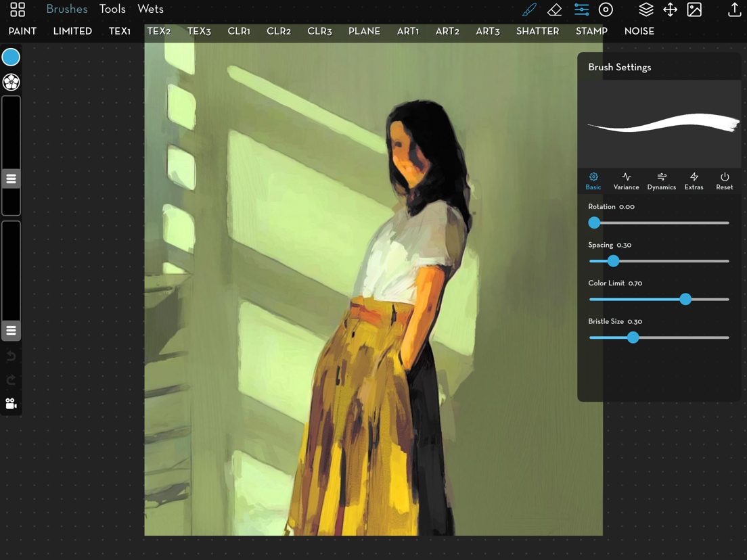Viewport: 747px width, 560px height.
Task: Click the Color Limit slider handle
Action: pos(685,299)
